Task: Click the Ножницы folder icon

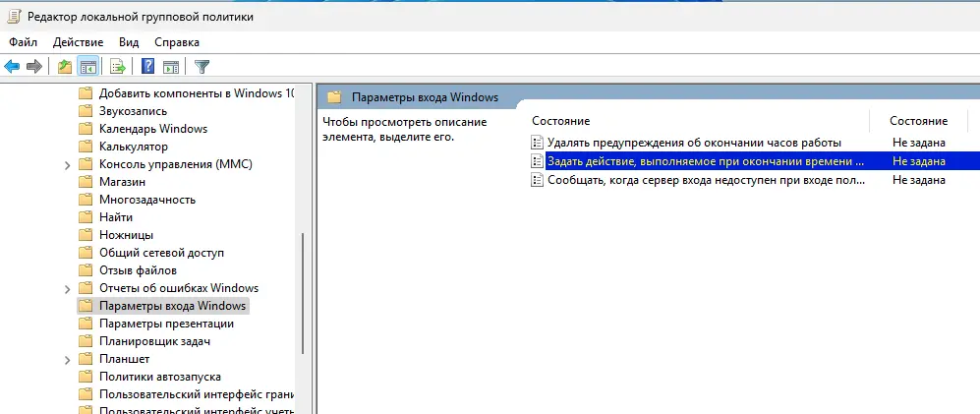Action: [85, 235]
